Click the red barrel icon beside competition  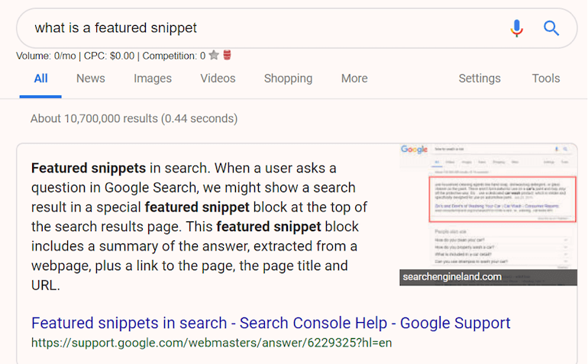[x=227, y=55]
